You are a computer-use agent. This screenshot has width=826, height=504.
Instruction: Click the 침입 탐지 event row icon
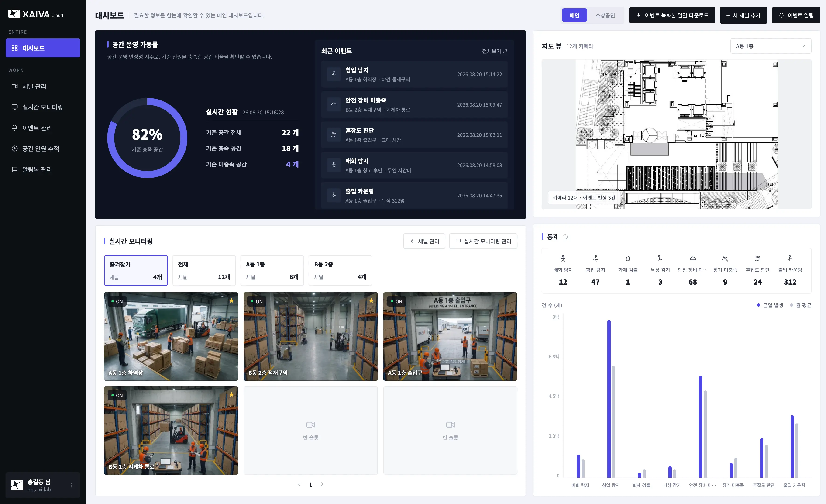coord(334,74)
